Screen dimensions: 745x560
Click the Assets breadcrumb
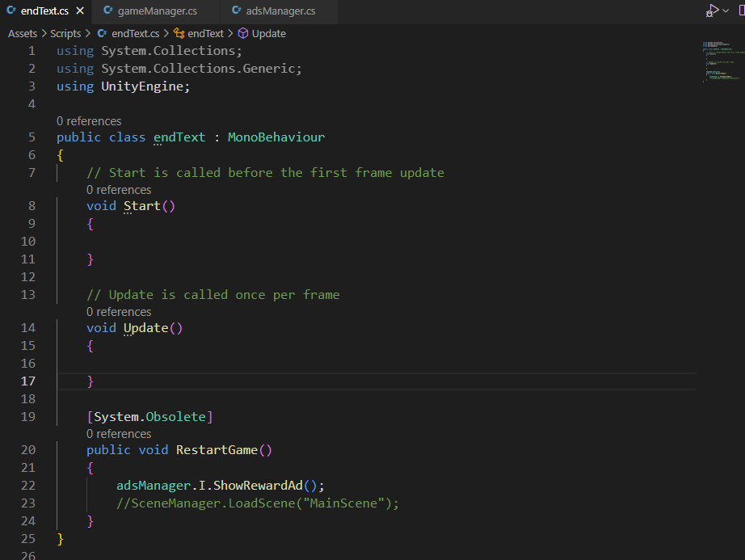click(23, 34)
